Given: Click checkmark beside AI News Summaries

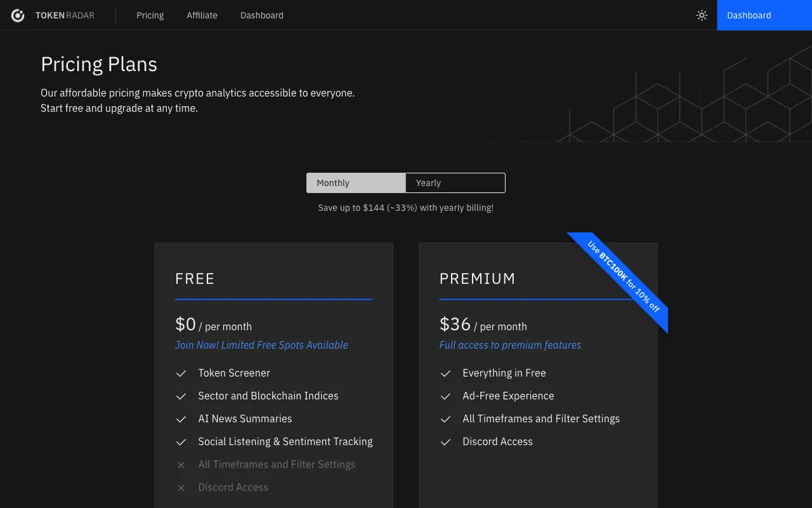Looking at the screenshot, I should [181, 419].
